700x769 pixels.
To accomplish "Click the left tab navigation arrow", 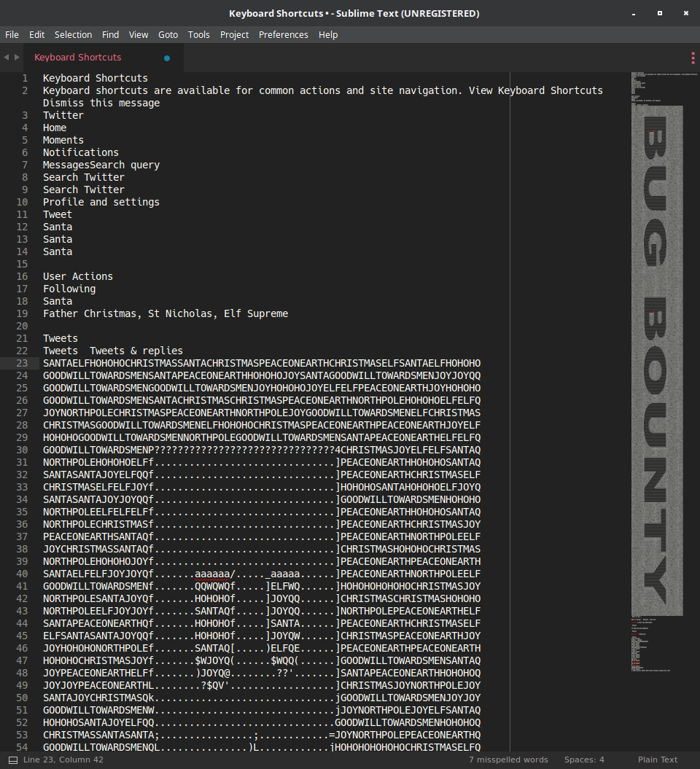I will point(7,58).
